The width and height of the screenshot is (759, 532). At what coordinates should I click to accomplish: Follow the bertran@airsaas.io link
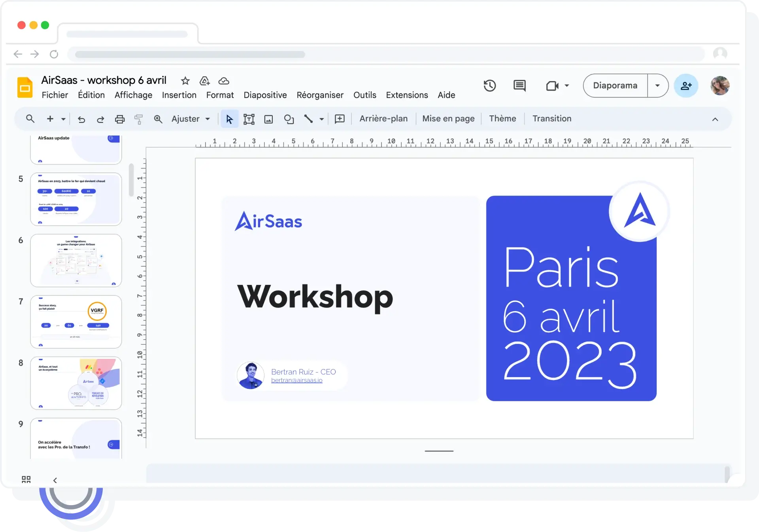tap(296, 380)
